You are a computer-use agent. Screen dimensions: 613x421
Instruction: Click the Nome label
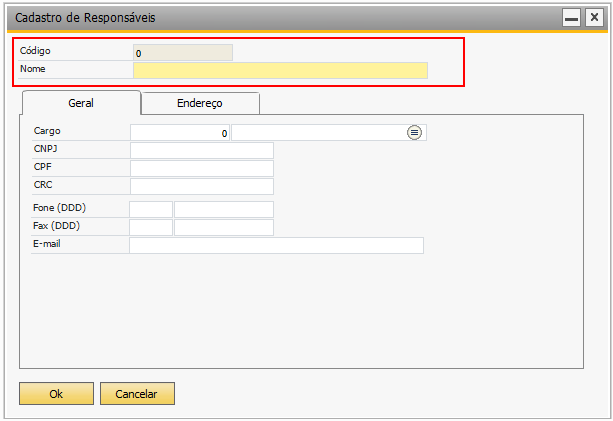32,69
